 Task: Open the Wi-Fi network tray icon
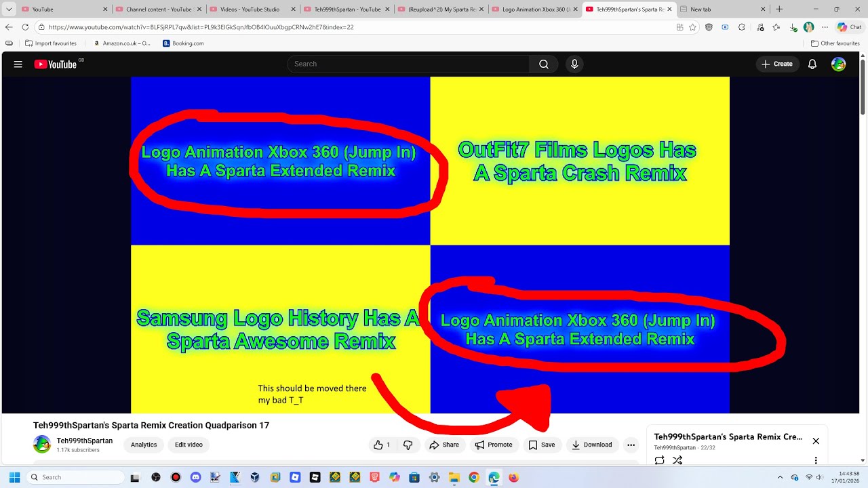808,477
